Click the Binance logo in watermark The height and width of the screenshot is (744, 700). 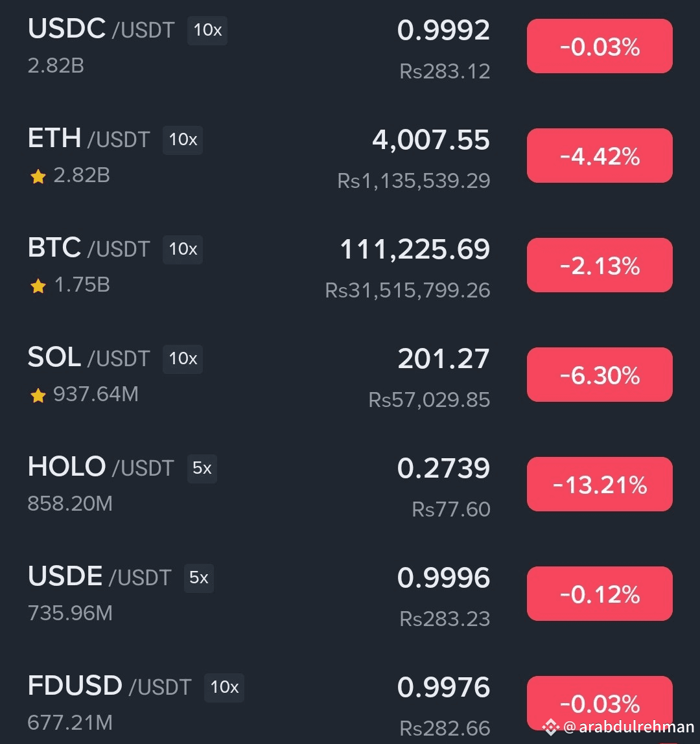click(551, 727)
